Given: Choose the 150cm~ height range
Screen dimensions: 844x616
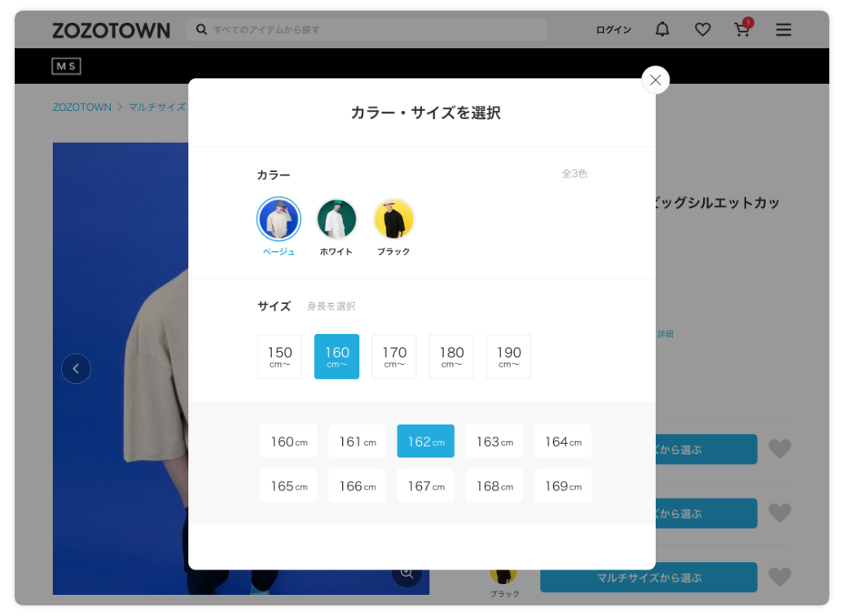Looking at the screenshot, I should click(x=279, y=356).
